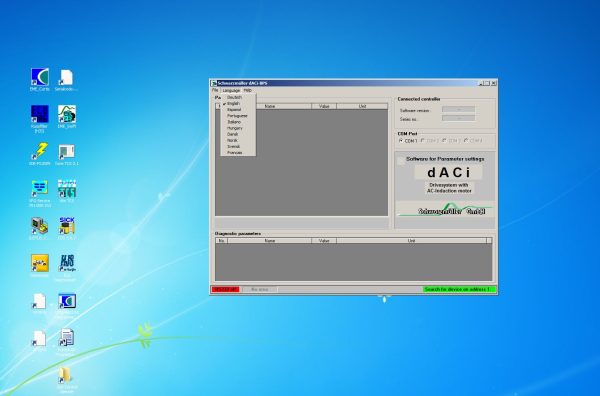Minimize the Schmersmüller dACi window
The height and width of the screenshot is (396, 600).
coord(481,83)
